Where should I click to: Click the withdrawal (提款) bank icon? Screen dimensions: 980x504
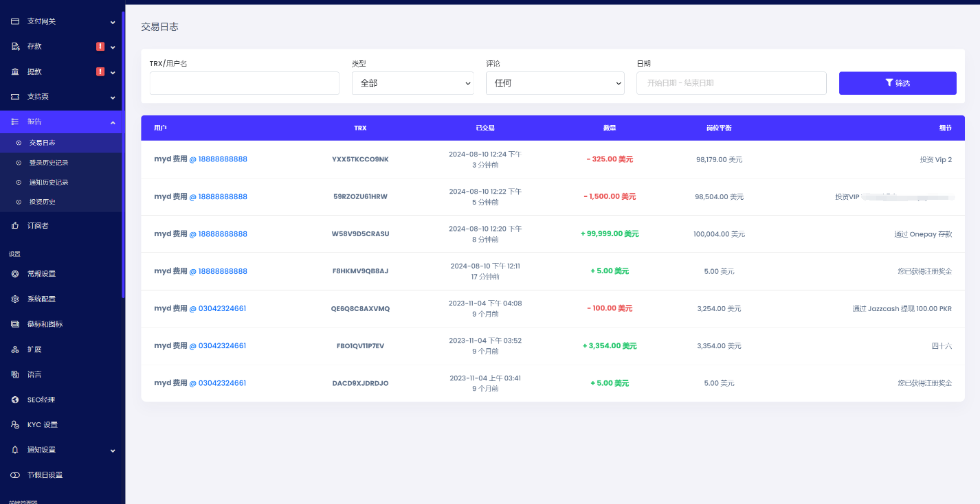tap(15, 71)
